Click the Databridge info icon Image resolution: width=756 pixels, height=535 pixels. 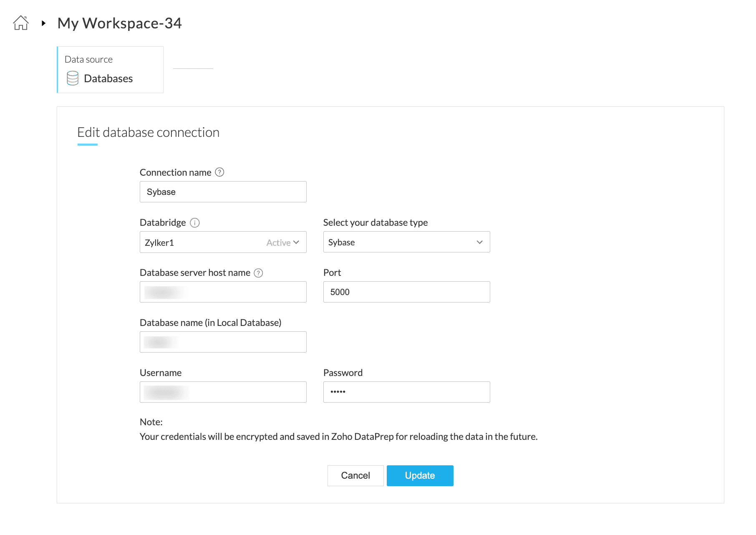(195, 223)
